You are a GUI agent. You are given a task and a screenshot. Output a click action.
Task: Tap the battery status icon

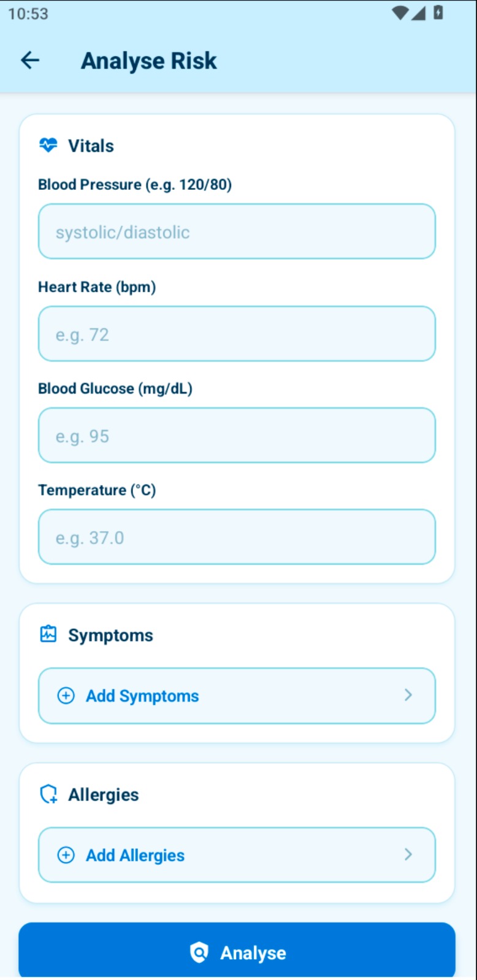(x=438, y=13)
